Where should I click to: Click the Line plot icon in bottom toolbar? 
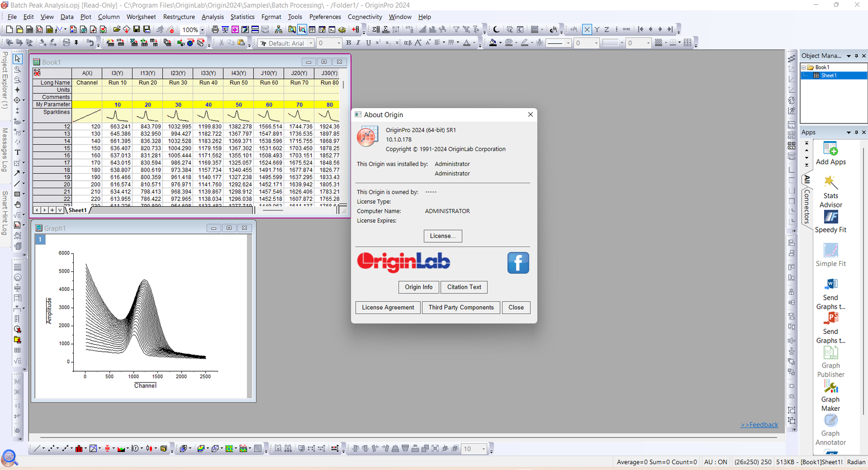[x=37, y=449]
